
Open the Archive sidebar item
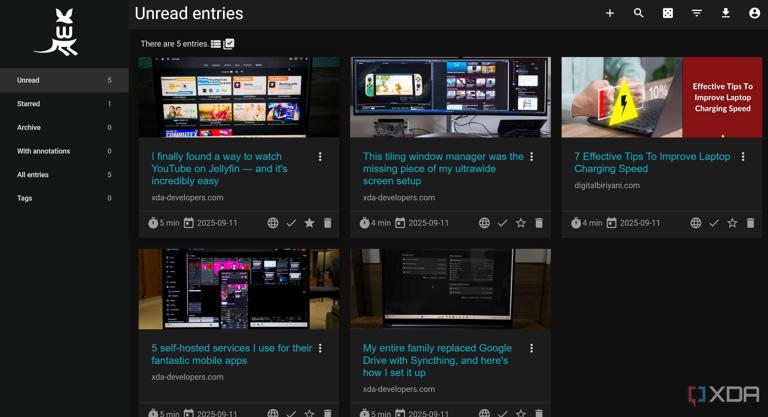coord(64,127)
